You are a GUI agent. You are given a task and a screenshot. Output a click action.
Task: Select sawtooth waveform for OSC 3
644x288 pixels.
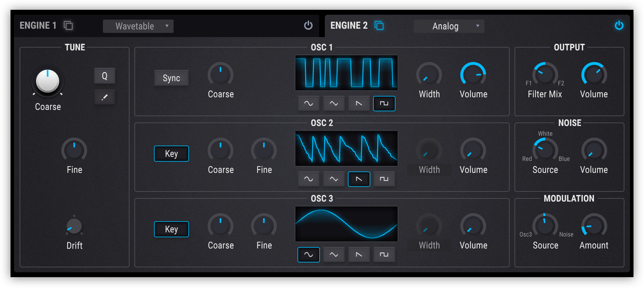[x=359, y=254]
